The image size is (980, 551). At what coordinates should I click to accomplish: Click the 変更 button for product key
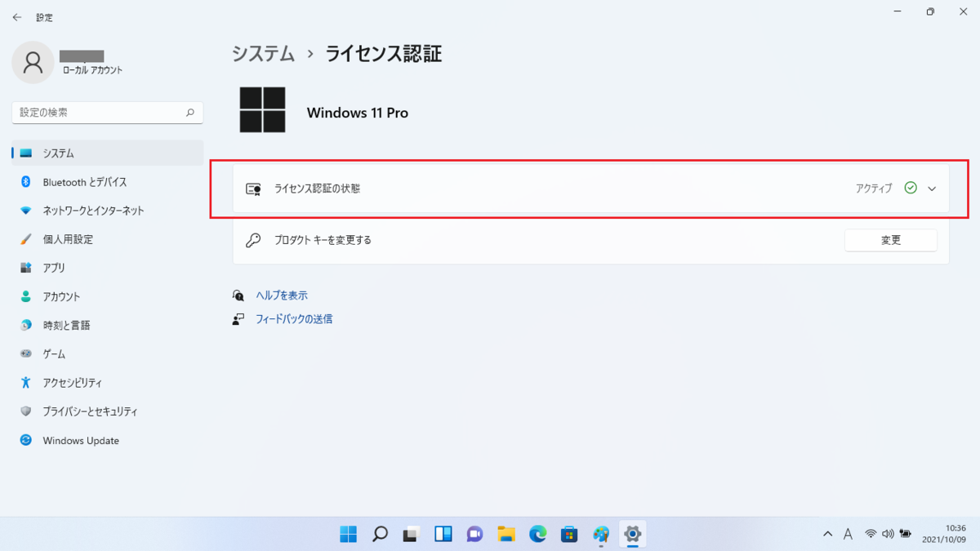(891, 240)
